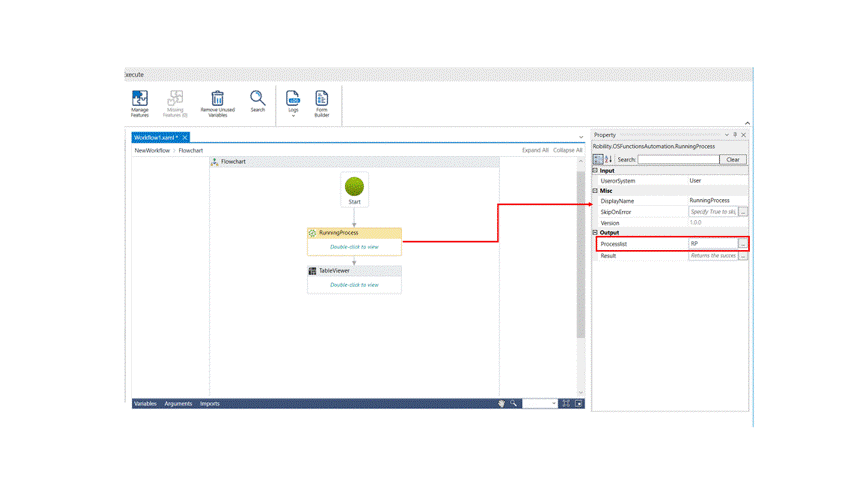Click Expand All in the designer
Viewport: 853px width, 480px height.
[x=535, y=150]
